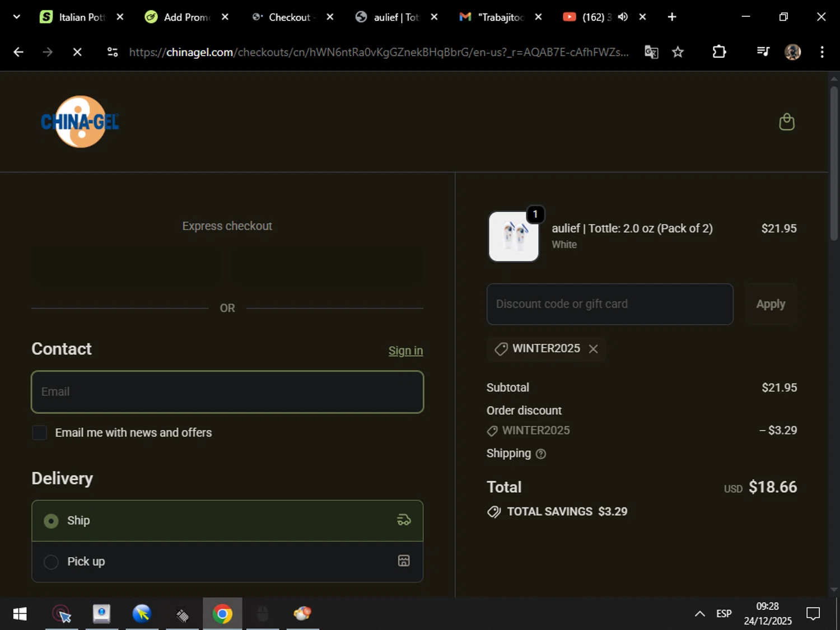Open a new browser tab
The width and height of the screenshot is (840, 630).
(x=672, y=17)
